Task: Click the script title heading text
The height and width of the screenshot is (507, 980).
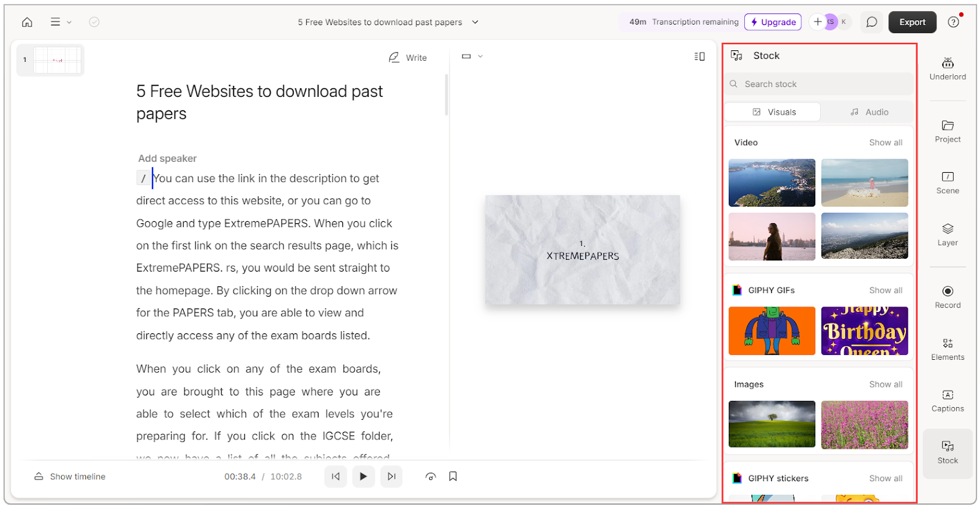Action: click(259, 102)
